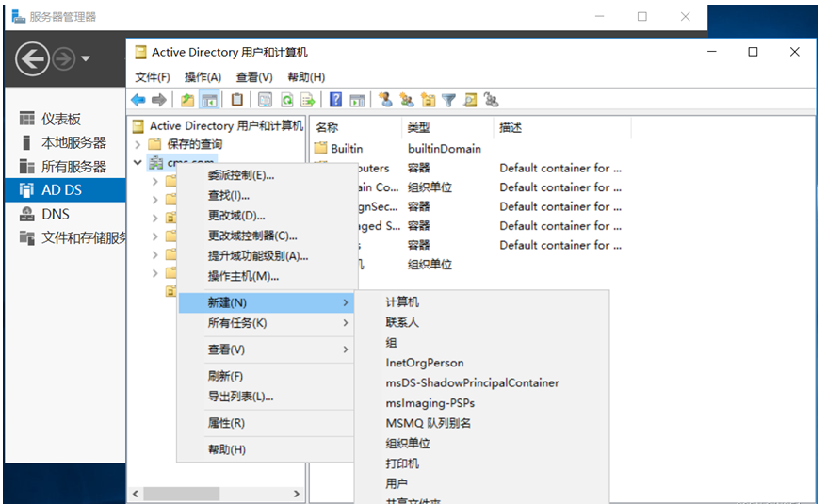
Task: Toggle the Show/Hide Console Tree toolbar icon
Action: point(209,100)
